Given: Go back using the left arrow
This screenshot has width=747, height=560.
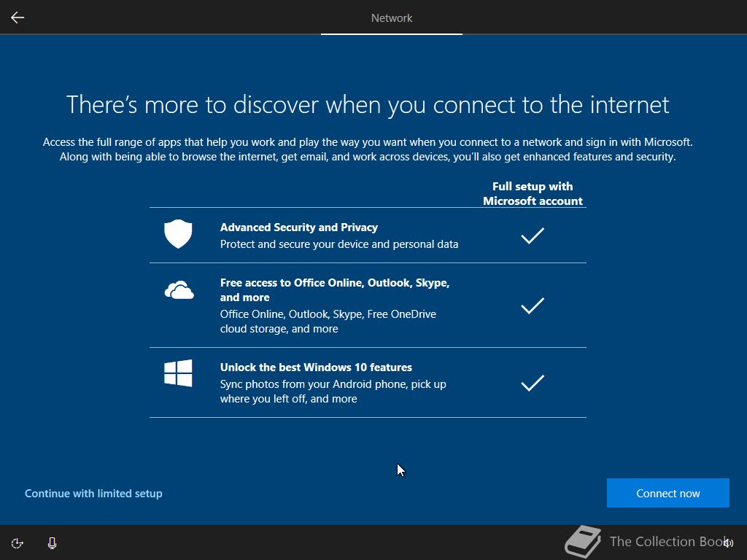Looking at the screenshot, I should pyautogui.click(x=18, y=17).
